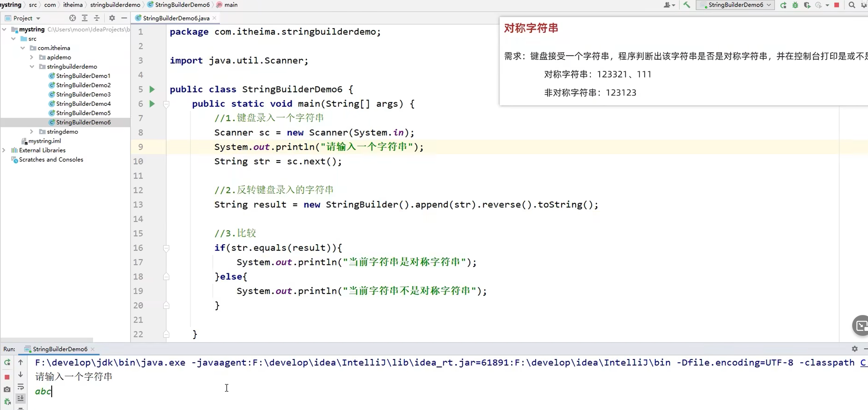Rerun StringBuilderDemo6 in the Run panel

pos(7,362)
